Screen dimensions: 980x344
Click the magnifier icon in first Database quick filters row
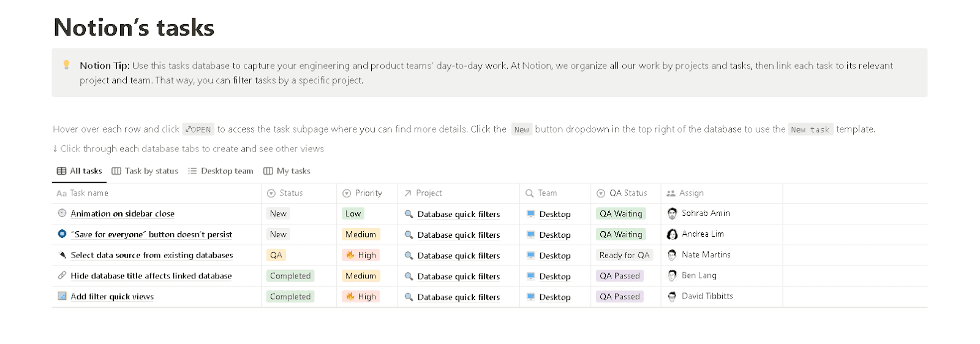coord(409,214)
